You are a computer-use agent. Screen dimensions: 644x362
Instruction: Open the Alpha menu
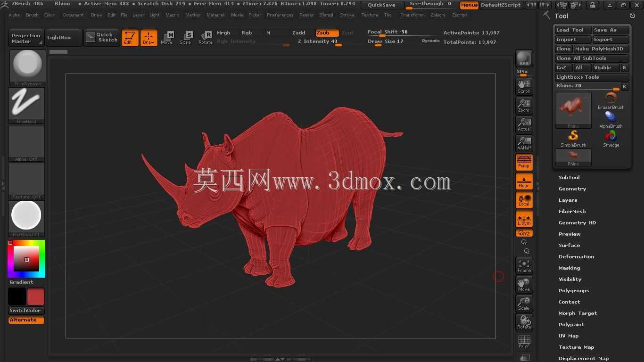point(14,15)
